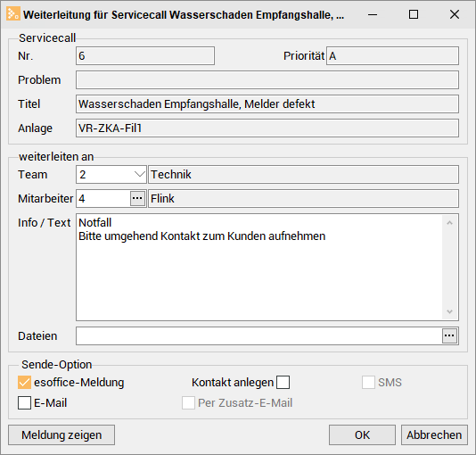Click the Info text vertical scrollbar track
The image size is (476, 455).
click(x=449, y=268)
